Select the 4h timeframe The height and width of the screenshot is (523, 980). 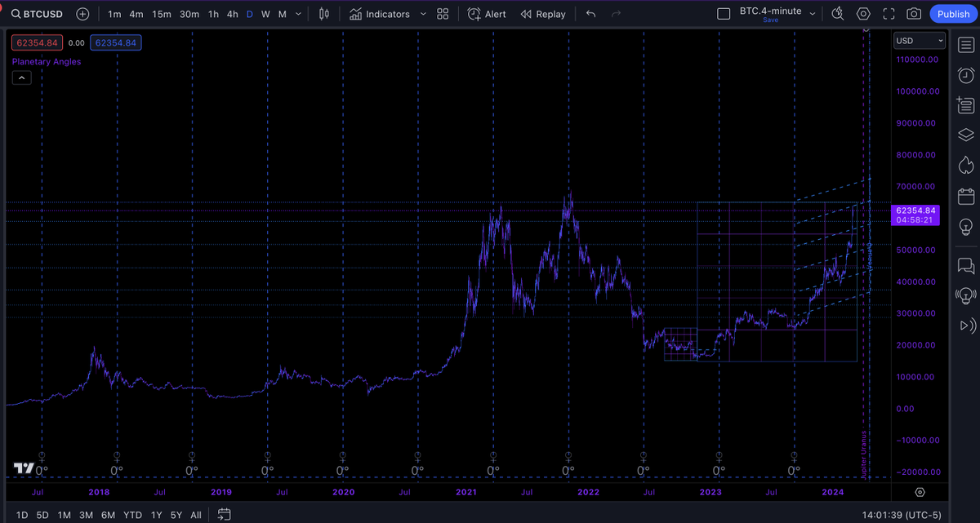click(x=233, y=14)
